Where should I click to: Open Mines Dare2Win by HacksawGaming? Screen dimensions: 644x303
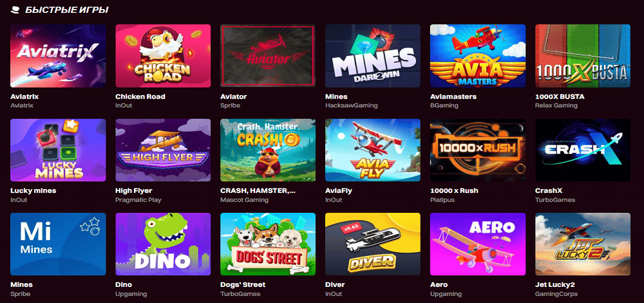373,56
